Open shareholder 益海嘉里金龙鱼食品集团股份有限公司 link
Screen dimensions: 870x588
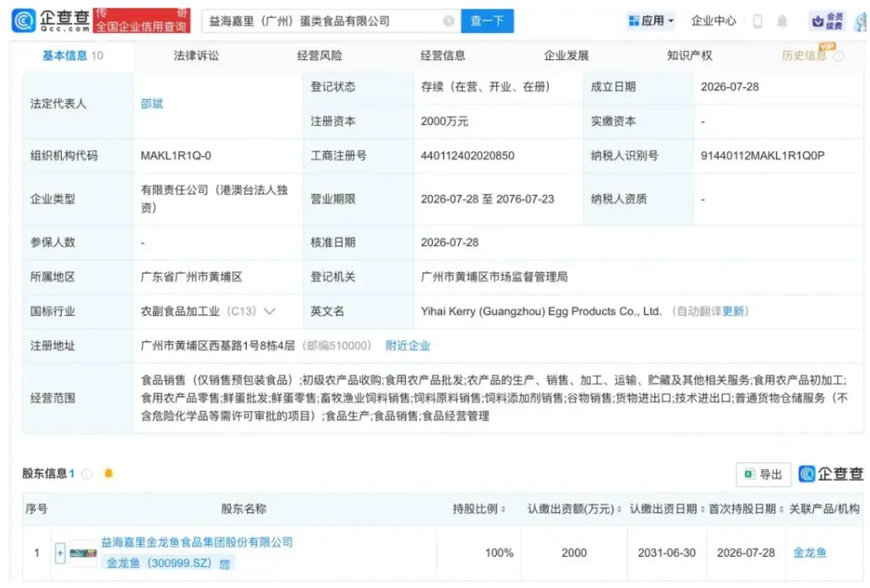(196, 542)
